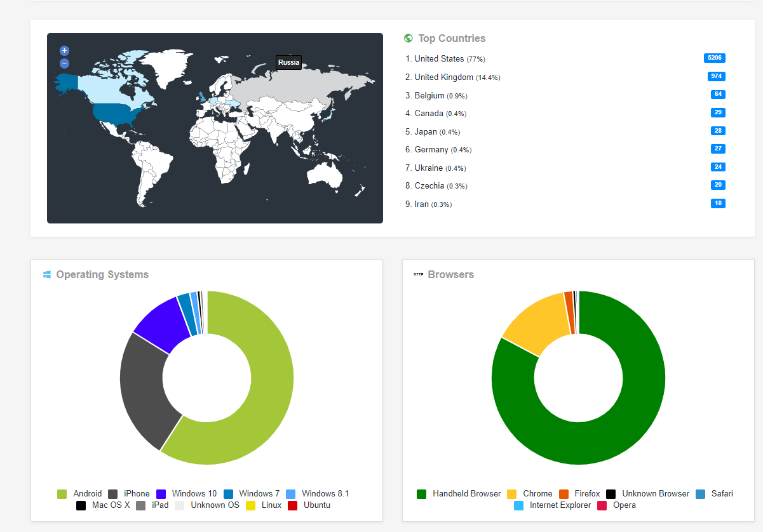The height and width of the screenshot is (532, 763).
Task: Click the globe icon beside Top Countries
Action: [409, 39]
